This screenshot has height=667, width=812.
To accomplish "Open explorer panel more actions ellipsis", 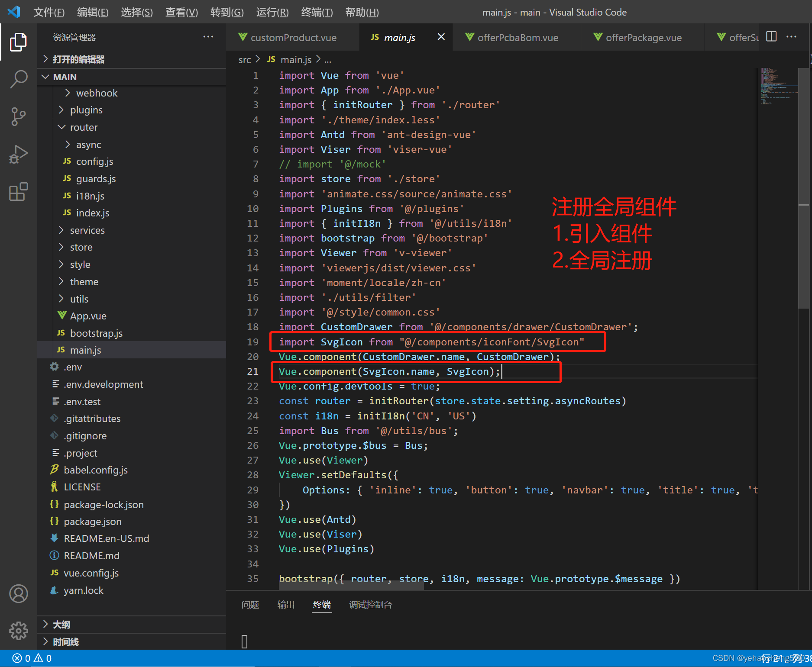I will coord(208,37).
